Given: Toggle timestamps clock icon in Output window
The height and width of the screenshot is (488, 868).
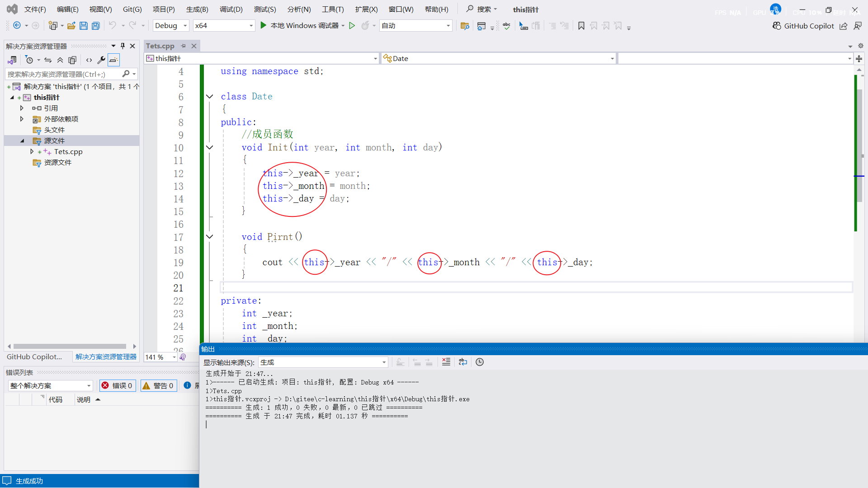Looking at the screenshot, I should coord(480,362).
